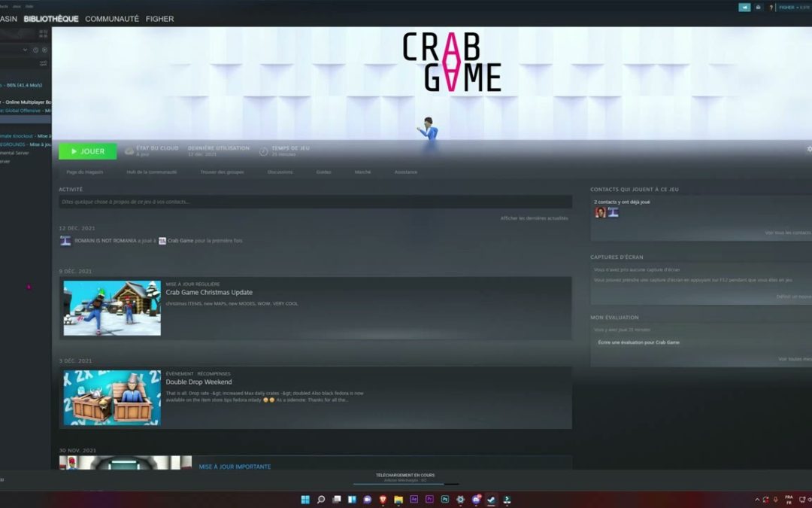Open the Trouver des groupes link
The image size is (812, 508).
pos(222,172)
